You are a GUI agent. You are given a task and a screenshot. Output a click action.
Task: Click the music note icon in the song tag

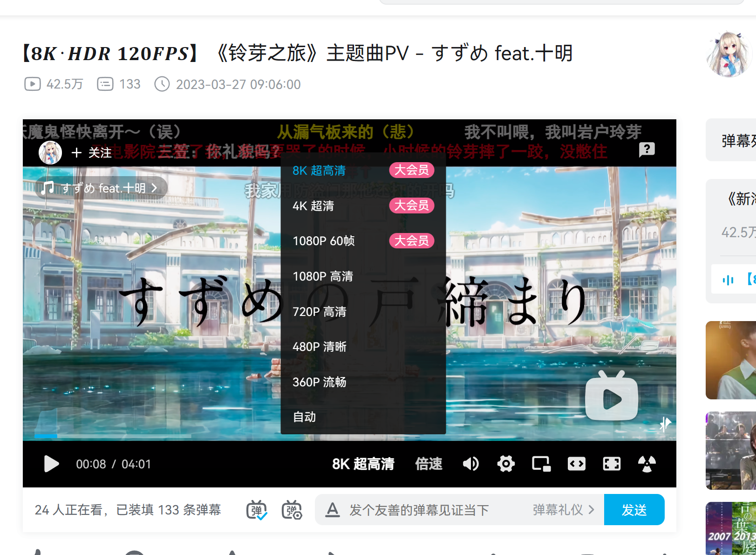coord(47,188)
